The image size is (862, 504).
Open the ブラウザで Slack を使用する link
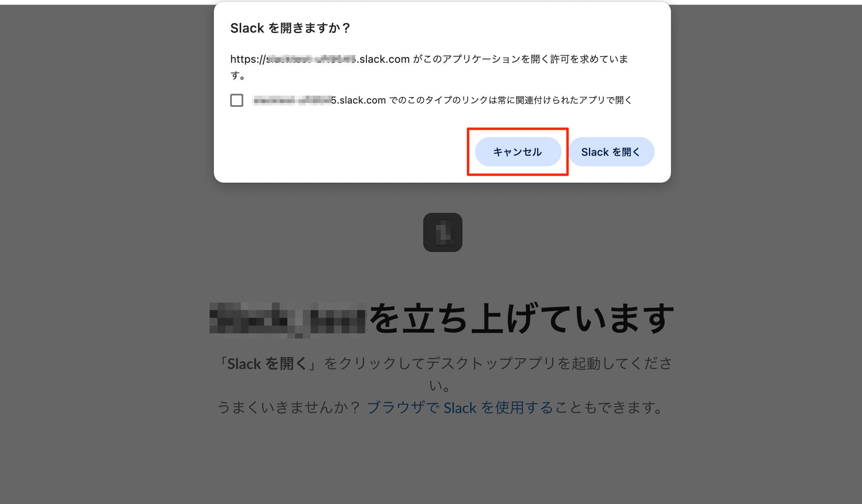click(460, 407)
